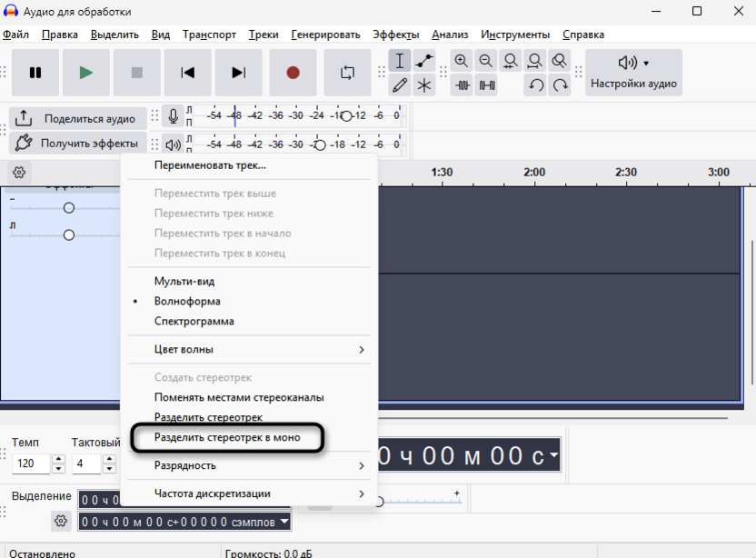Image resolution: width=756 pixels, height=558 pixels.
Task: Open the Настройки аудио dropdown
Action: pos(633,73)
